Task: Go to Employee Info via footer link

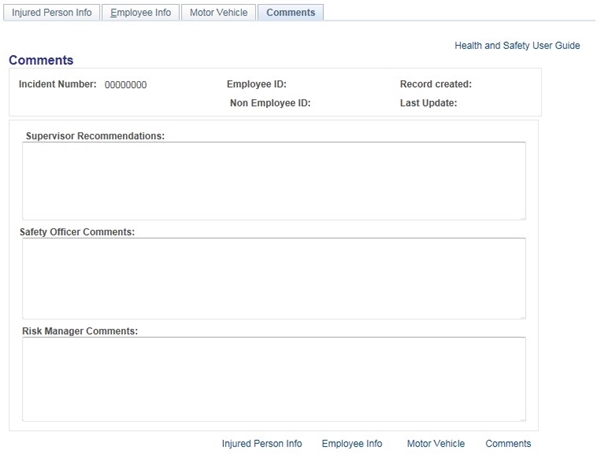Action: click(x=352, y=443)
